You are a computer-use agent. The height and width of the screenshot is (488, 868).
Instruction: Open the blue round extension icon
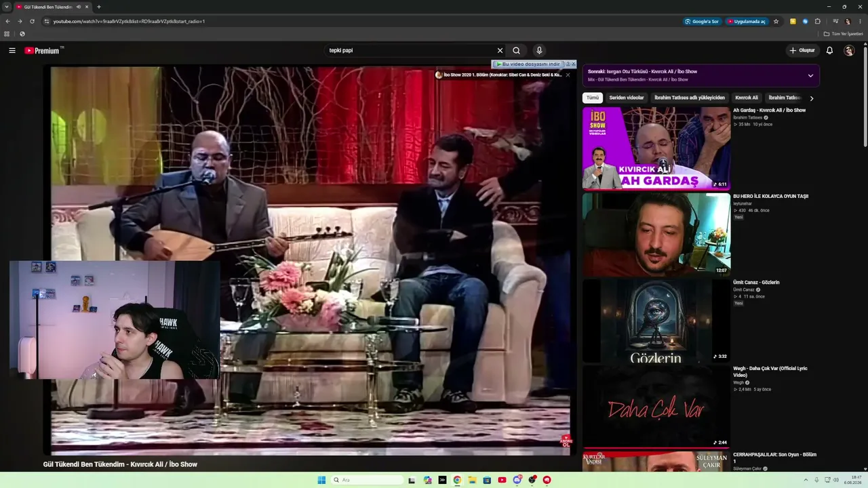[805, 21]
